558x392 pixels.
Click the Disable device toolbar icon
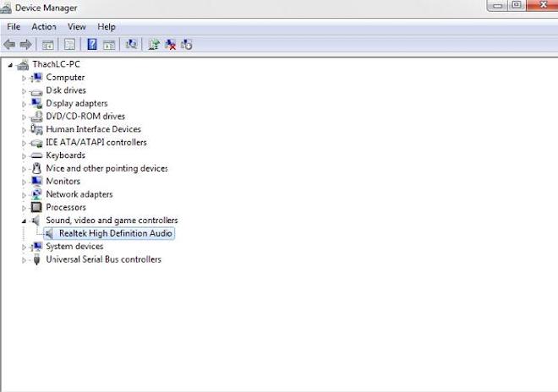tap(187, 45)
